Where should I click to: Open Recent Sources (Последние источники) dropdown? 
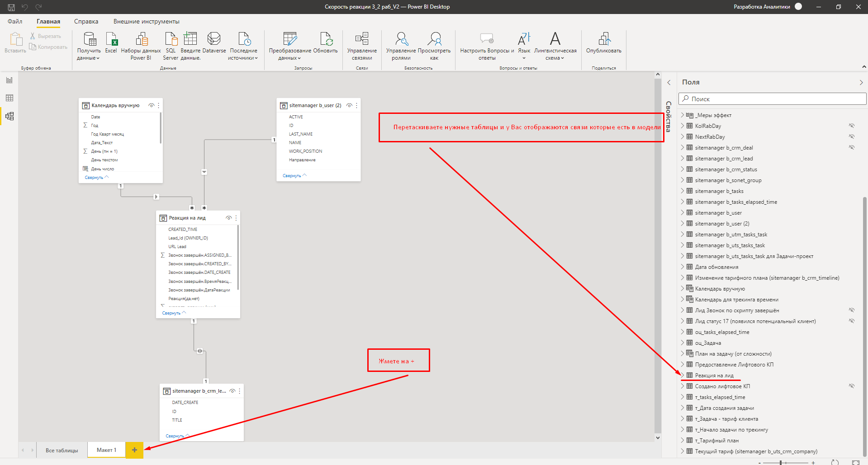[x=243, y=46]
